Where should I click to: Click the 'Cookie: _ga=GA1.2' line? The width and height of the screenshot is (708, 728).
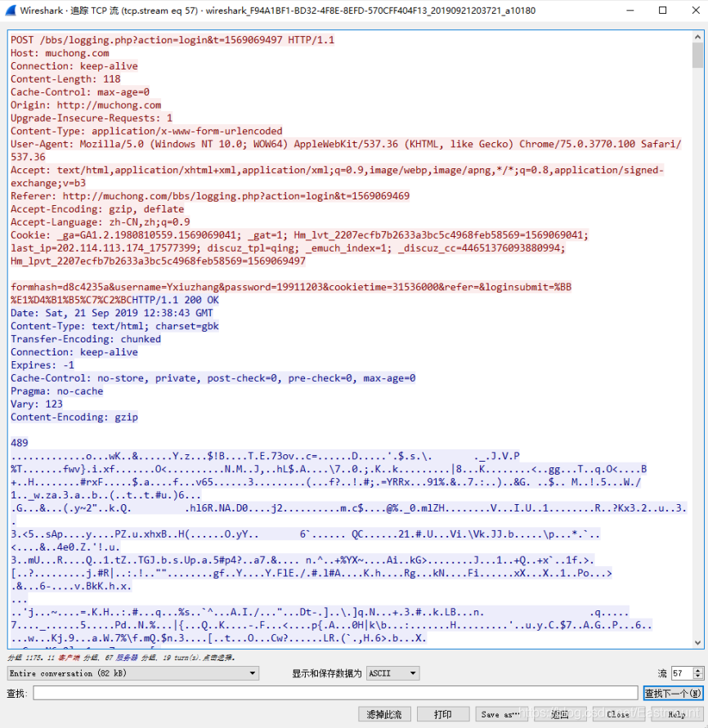click(300, 235)
